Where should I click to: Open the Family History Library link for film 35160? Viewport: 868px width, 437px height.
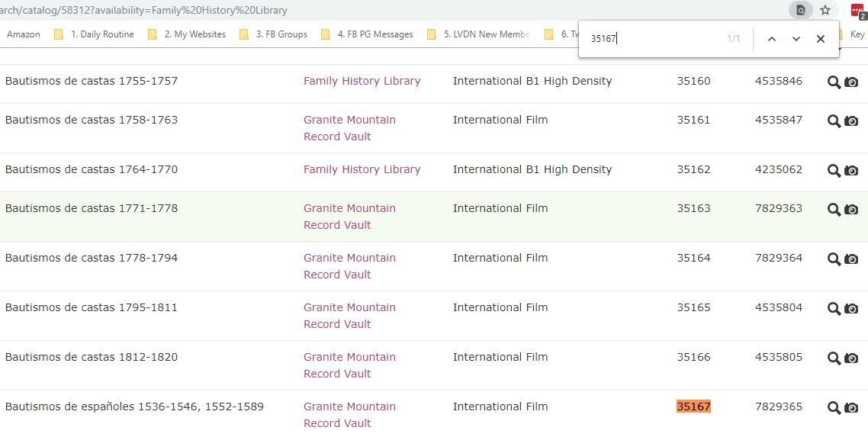pos(362,81)
